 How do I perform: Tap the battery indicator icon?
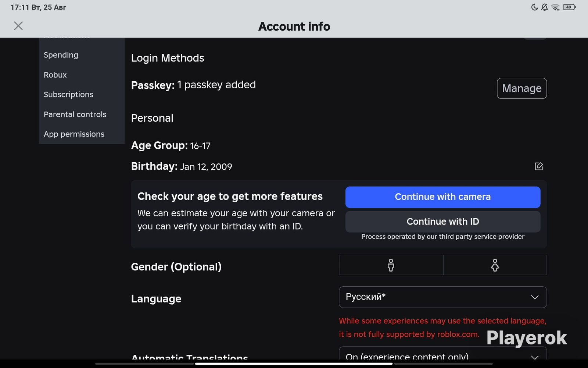(x=569, y=7)
